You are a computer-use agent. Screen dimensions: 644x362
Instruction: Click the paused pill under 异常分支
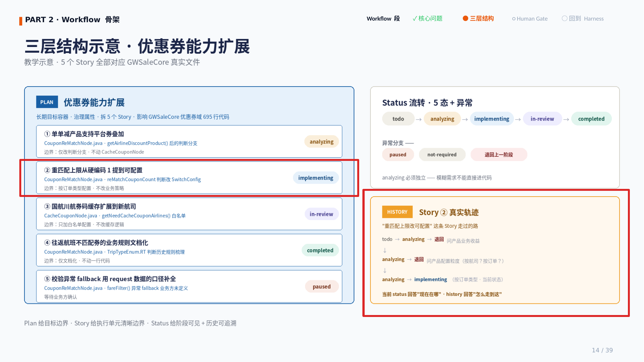398,154
